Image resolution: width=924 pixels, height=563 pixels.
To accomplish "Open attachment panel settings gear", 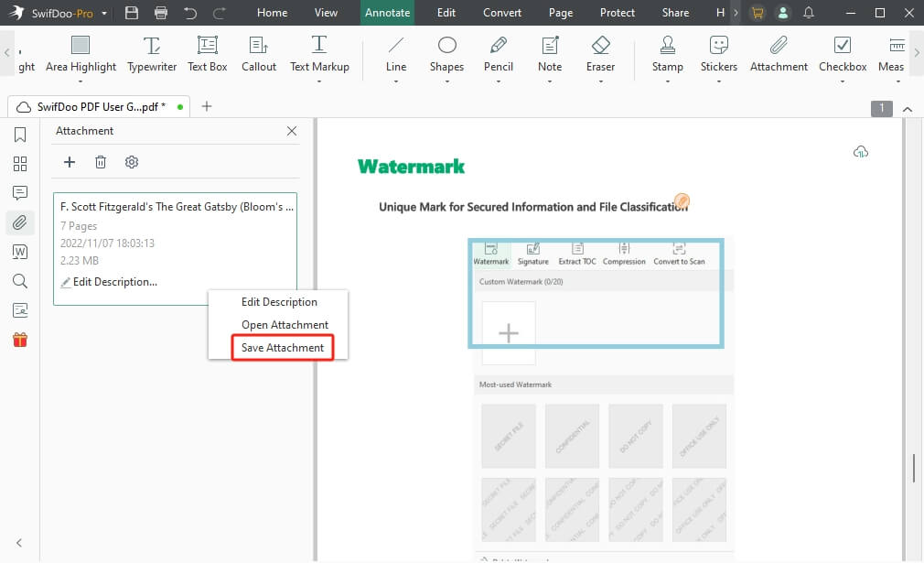I will [132, 162].
